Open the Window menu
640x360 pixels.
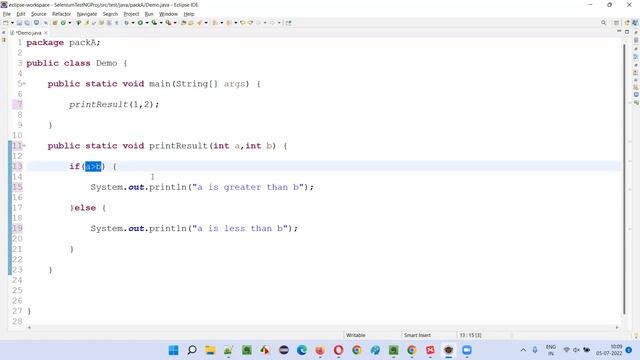pos(168,14)
